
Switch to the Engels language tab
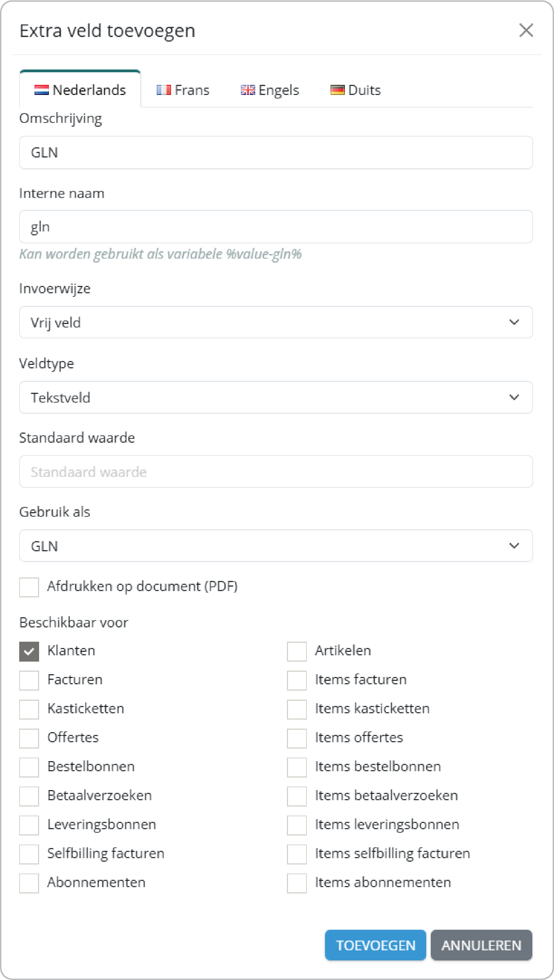pyautogui.click(x=270, y=90)
